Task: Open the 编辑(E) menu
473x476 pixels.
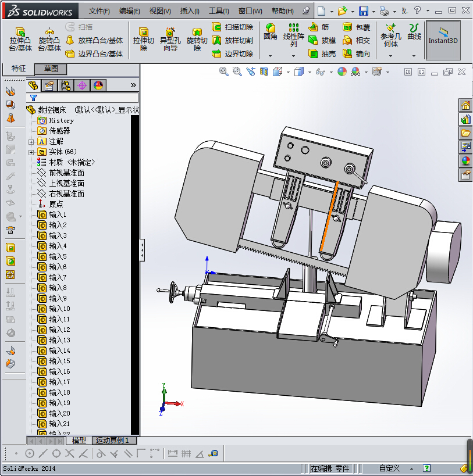Action: click(x=129, y=11)
